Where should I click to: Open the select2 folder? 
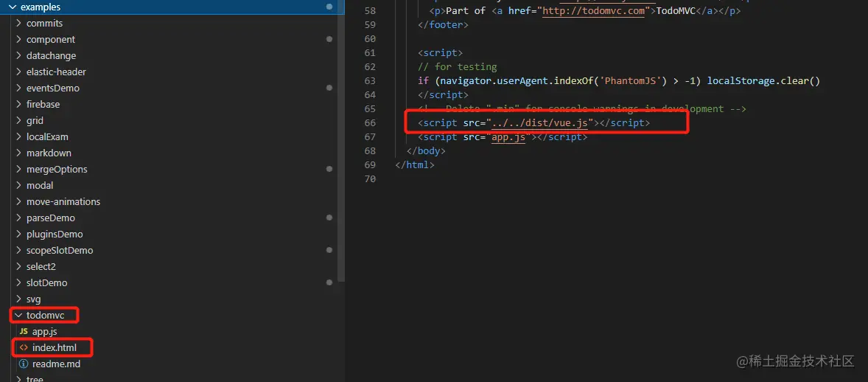pos(41,266)
